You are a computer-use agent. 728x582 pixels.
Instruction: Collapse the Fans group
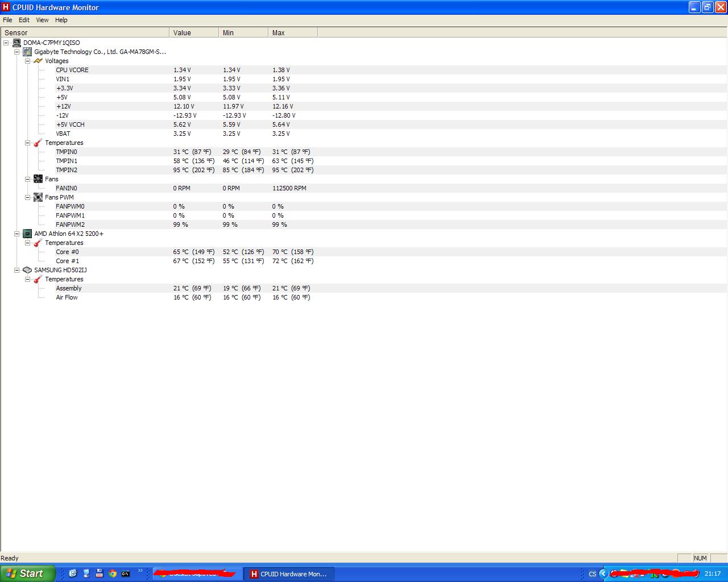click(x=27, y=179)
